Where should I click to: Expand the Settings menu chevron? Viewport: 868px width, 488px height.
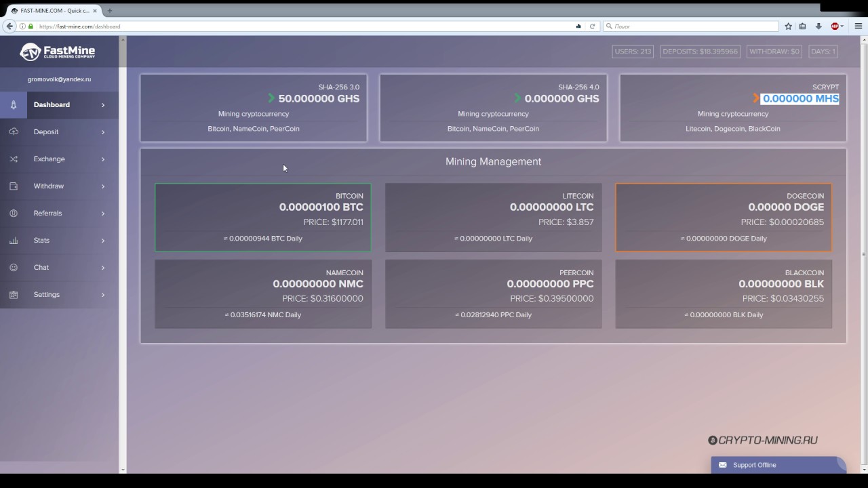(x=103, y=295)
